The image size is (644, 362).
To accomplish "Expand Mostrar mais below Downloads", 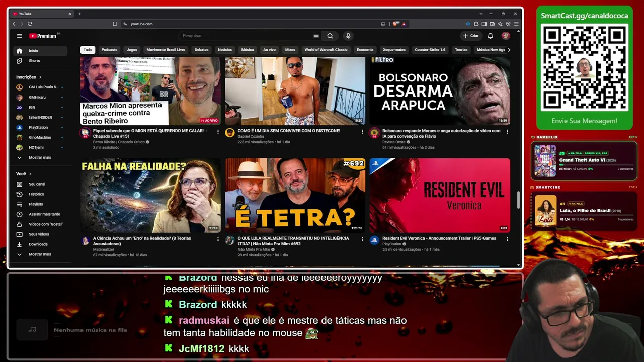I will point(41,254).
